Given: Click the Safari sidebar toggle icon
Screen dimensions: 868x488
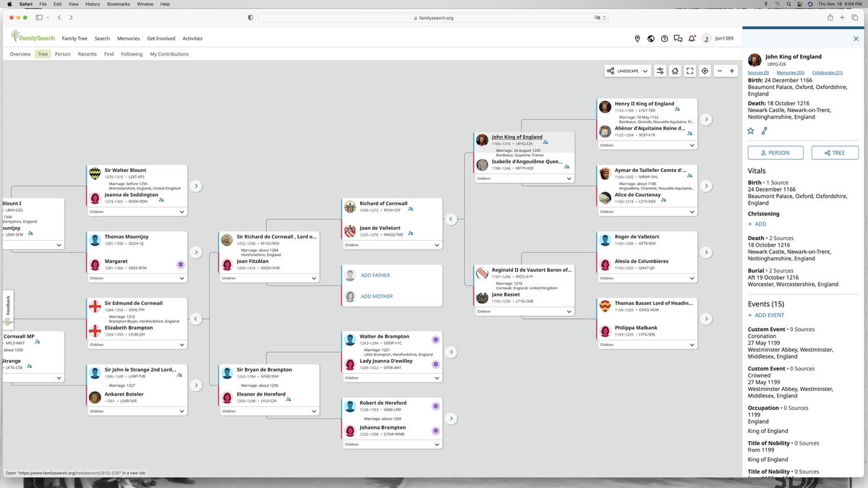Looking at the screenshot, I should coord(39,17).
